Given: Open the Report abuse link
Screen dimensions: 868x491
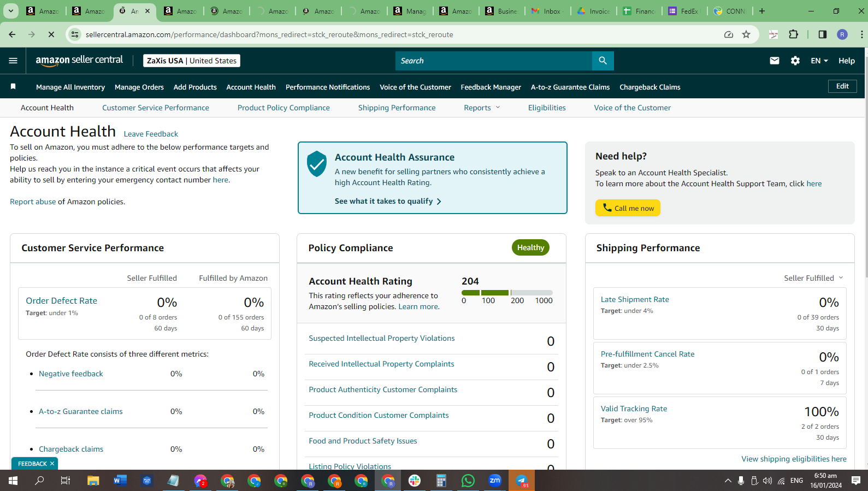Looking at the screenshot, I should point(33,202).
